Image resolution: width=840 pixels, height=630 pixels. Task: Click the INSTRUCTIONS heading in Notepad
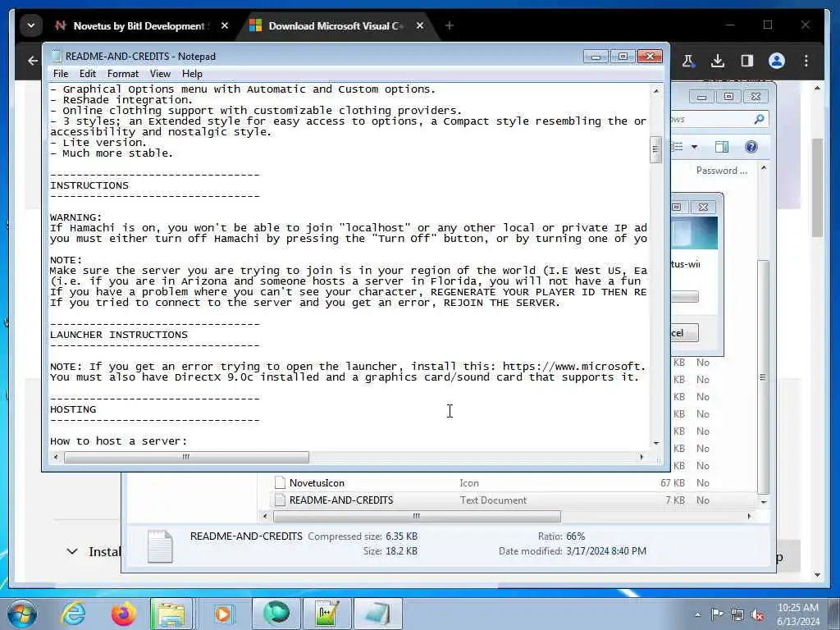[x=89, y=185]
